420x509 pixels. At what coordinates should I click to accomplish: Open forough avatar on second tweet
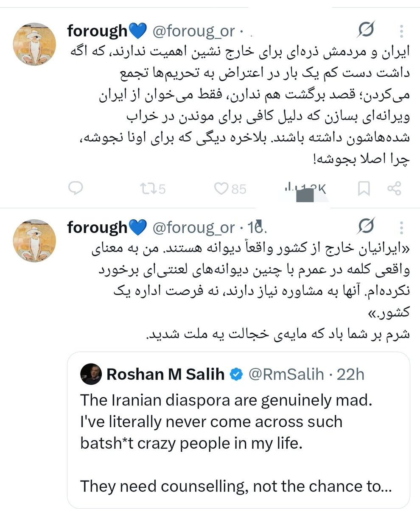(x=35, y=241)
